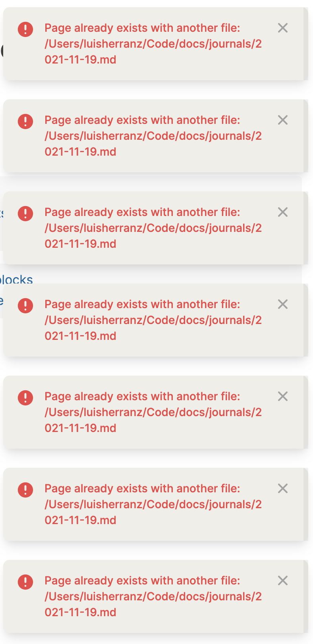313x644 pixels.
Task: Close the second error notification with its X
Action: (x=282, y=120)
